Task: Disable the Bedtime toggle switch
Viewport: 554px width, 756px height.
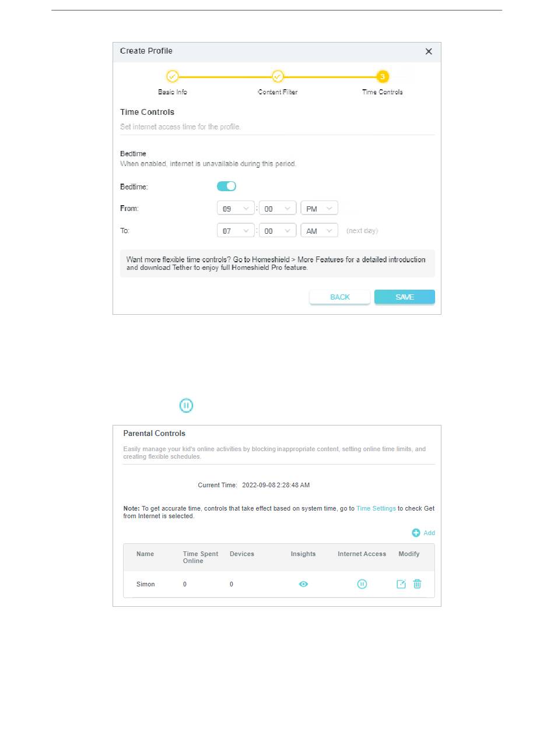Action: pos(226,187)
